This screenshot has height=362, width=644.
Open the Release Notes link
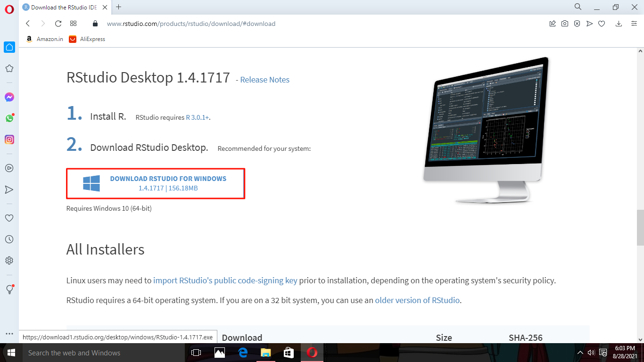click(x=265, y=80)
